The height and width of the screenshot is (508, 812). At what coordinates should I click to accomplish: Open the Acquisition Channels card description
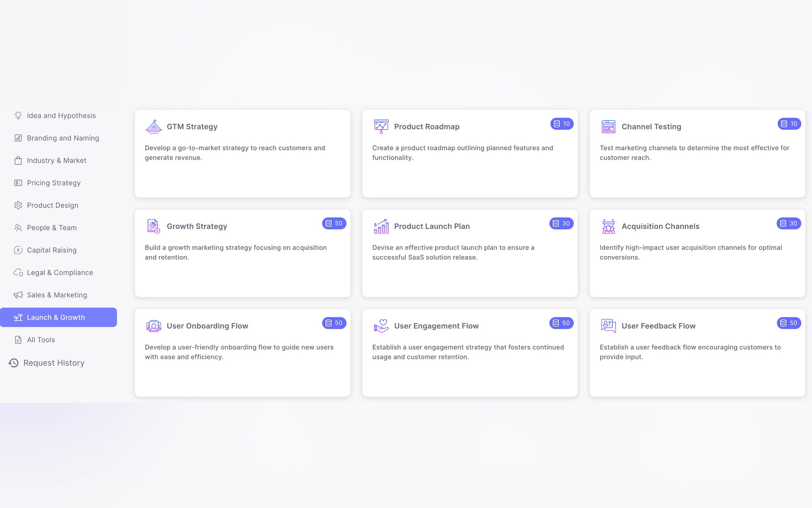(x=691, y=252)
